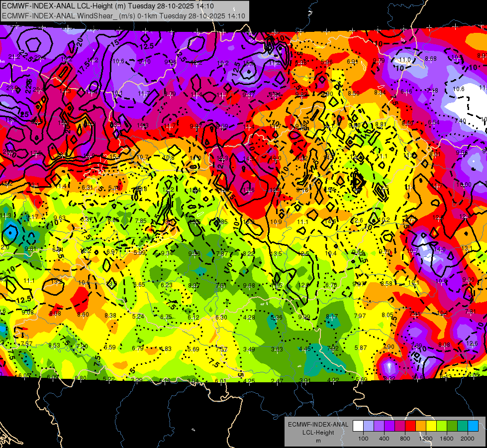
Task: Click the LCL-Height title line in header
Action: 107,5
